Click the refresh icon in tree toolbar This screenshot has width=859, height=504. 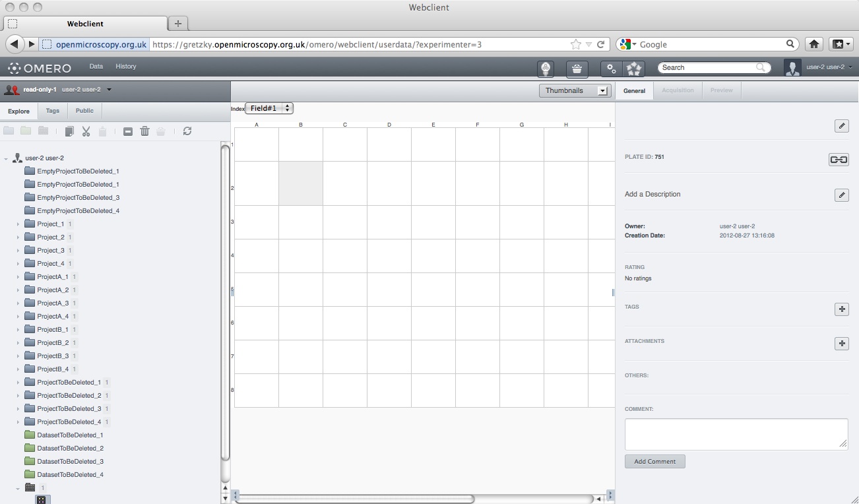click(187, 131)
